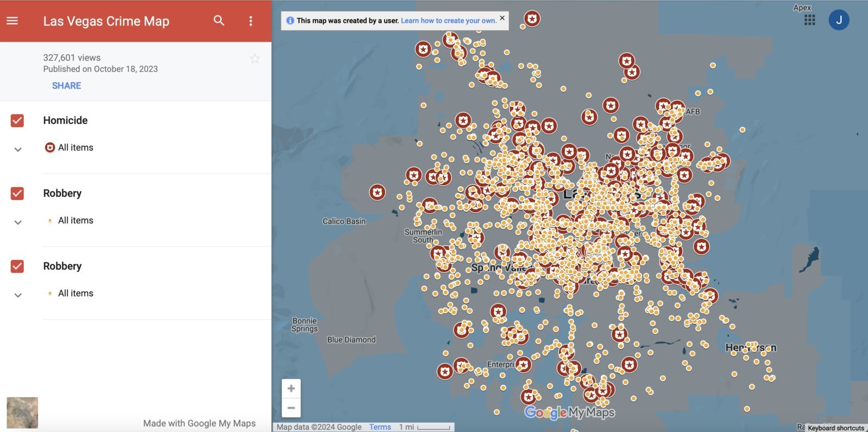Screen dimensions: 868x432
Task: Select All items under second Robbery layer
Action: 76,293
